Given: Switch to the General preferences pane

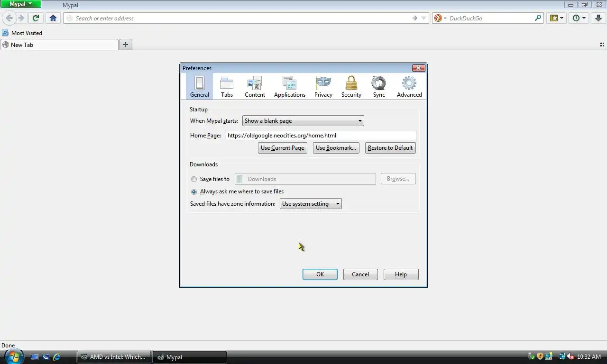Looking at the screenshot, I should coord(200,86).
